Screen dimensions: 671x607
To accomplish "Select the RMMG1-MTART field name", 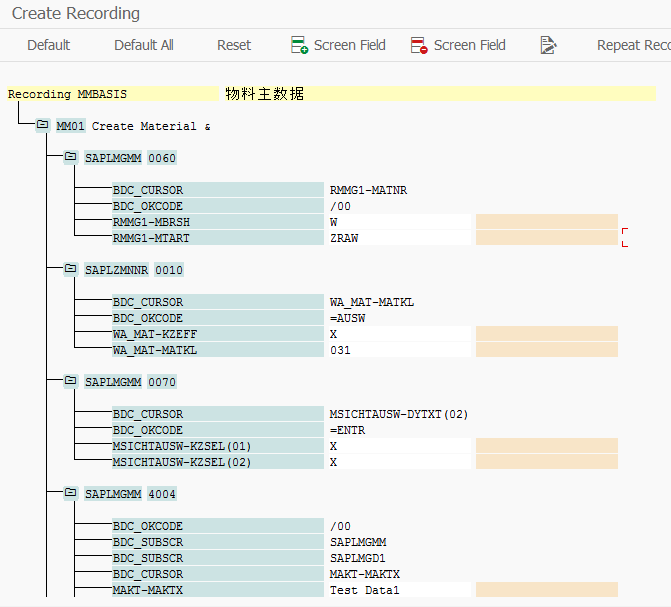I will coord(218,238).
